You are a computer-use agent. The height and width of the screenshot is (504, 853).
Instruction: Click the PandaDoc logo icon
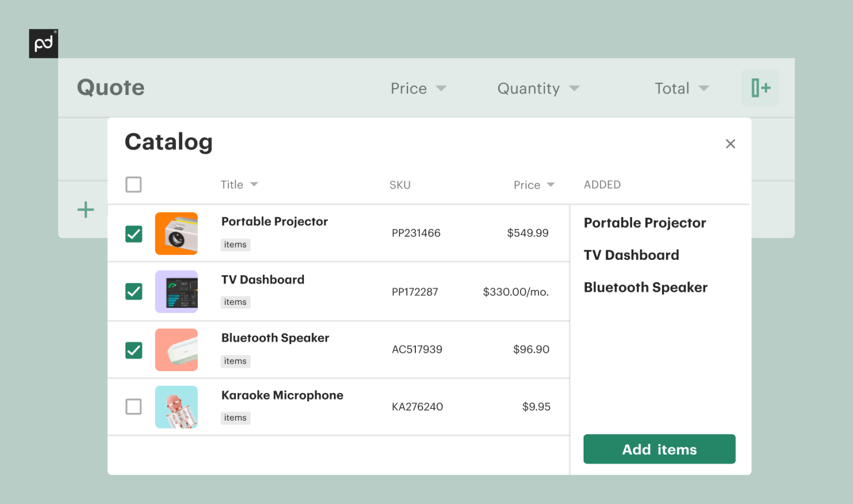(x=43, y=43)
